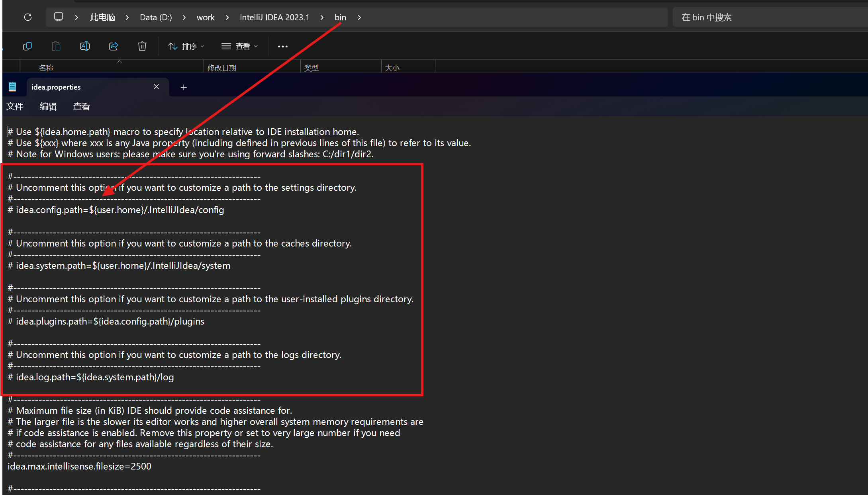Screen dimensions: 868x495
Task: Click the 'user-installed plugins directory' comment line
Action: pyautogui.click(x=211, y=299)
